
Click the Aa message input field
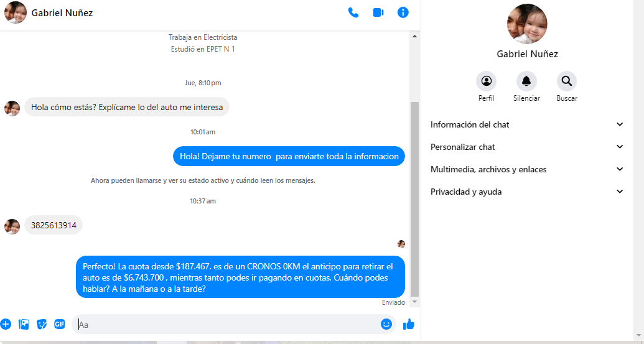(224, 324)
